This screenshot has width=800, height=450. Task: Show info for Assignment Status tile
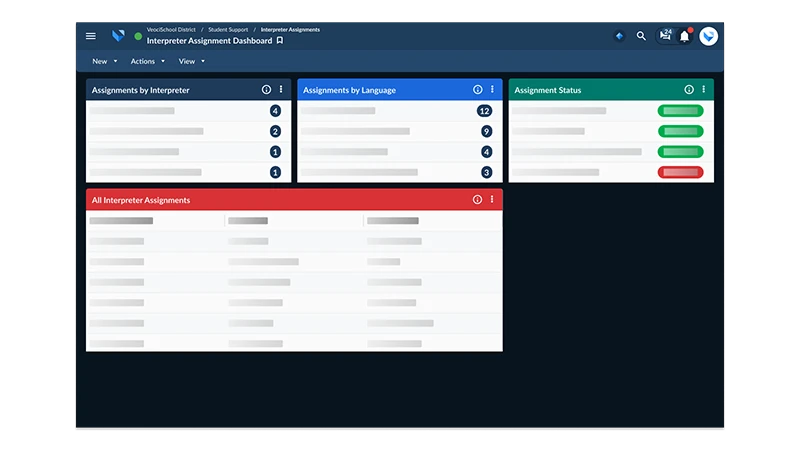(x=689, y=90)
